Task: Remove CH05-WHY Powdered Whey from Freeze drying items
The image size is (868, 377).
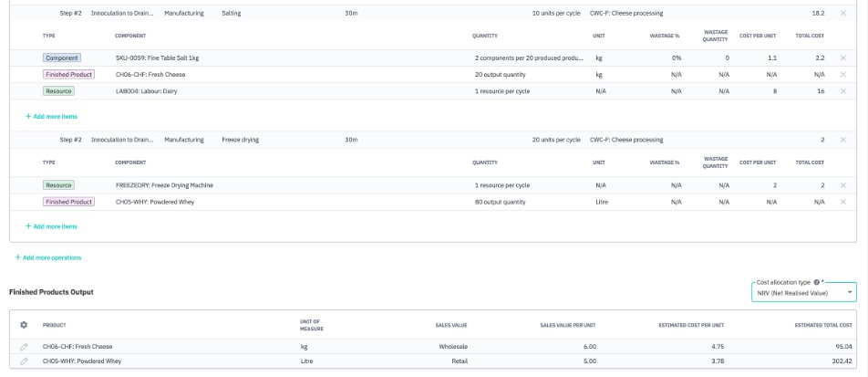Action: pyautogui.click(x=842, y=202)
